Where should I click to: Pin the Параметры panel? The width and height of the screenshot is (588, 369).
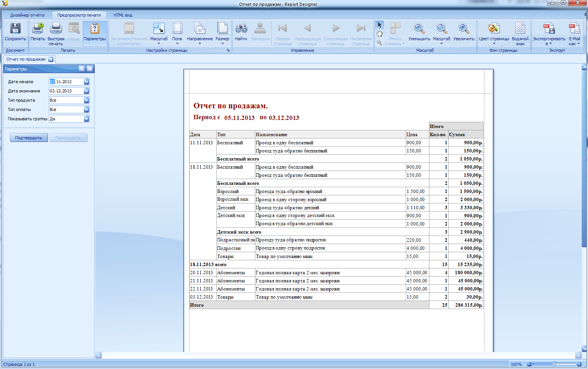[82, 68]
